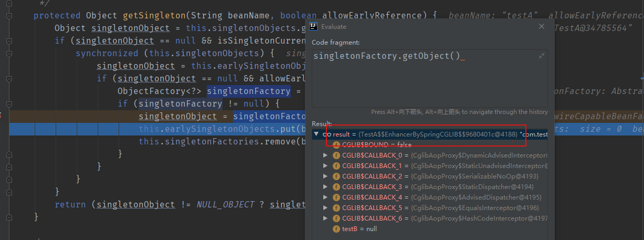Click the return keyword in the editor

(70, 204)
